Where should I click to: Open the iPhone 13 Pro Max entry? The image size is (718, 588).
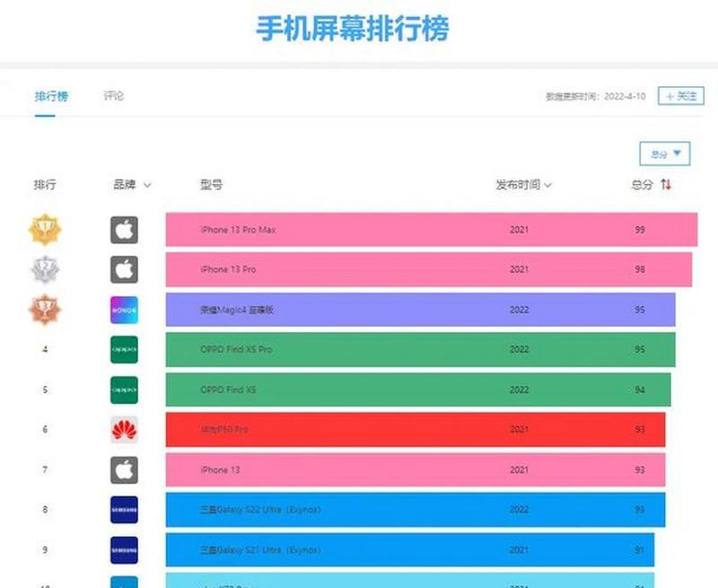[x=432, y=230]
